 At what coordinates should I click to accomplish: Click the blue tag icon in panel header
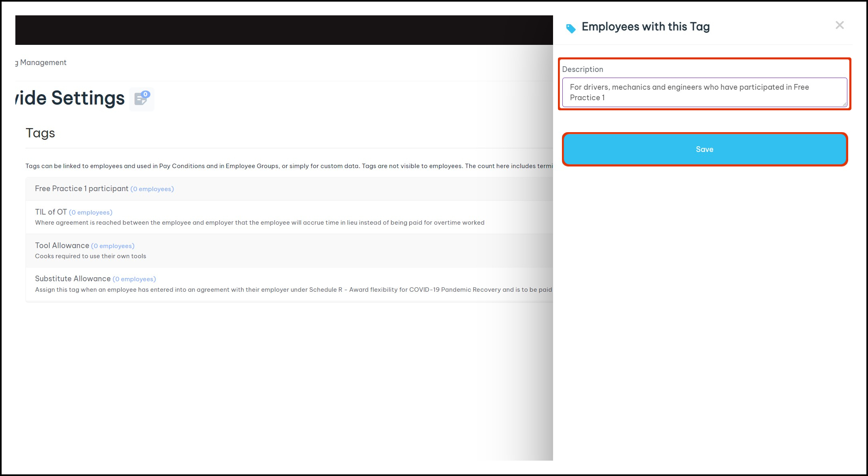pyautogui.click(x=570, y=28)
